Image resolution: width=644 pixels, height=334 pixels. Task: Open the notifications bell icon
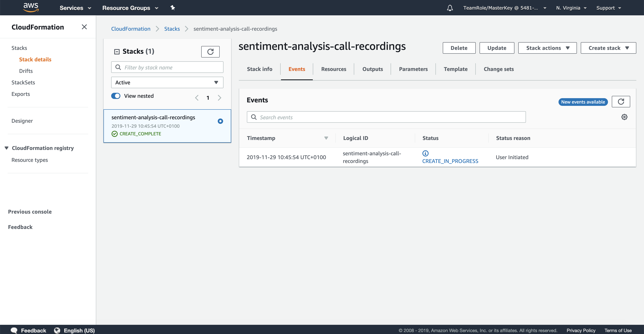pos(450,8)
